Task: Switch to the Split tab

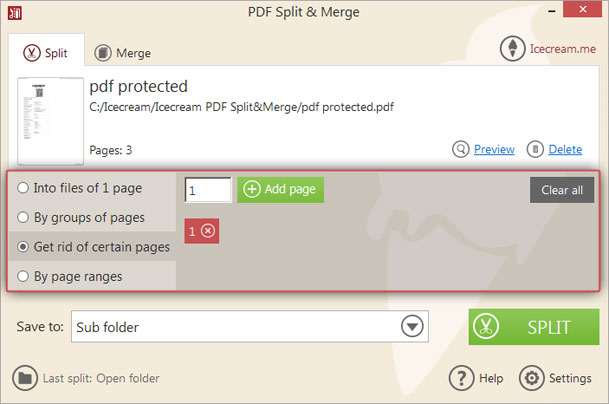Action: point(47,52)
